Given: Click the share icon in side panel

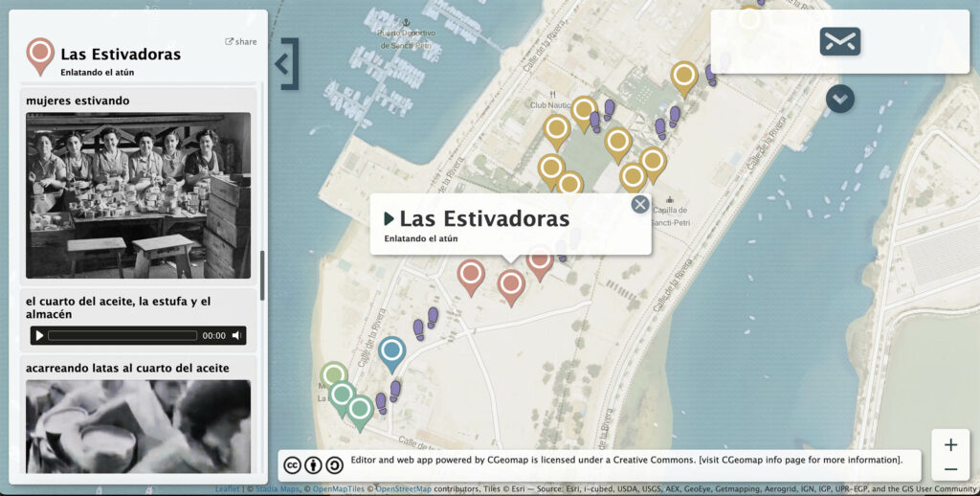Looking at the screenshot, I should click(240, 42).
